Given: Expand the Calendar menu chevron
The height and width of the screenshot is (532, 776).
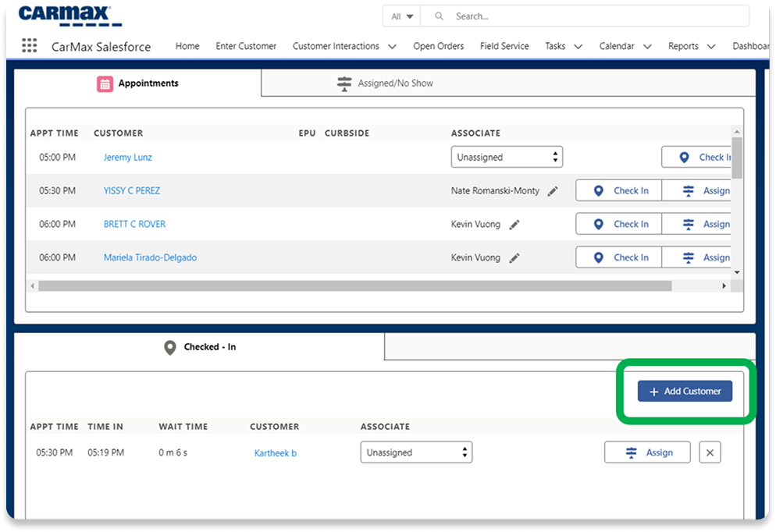Looking at the screenshot, I should click(x=647, y=47).
